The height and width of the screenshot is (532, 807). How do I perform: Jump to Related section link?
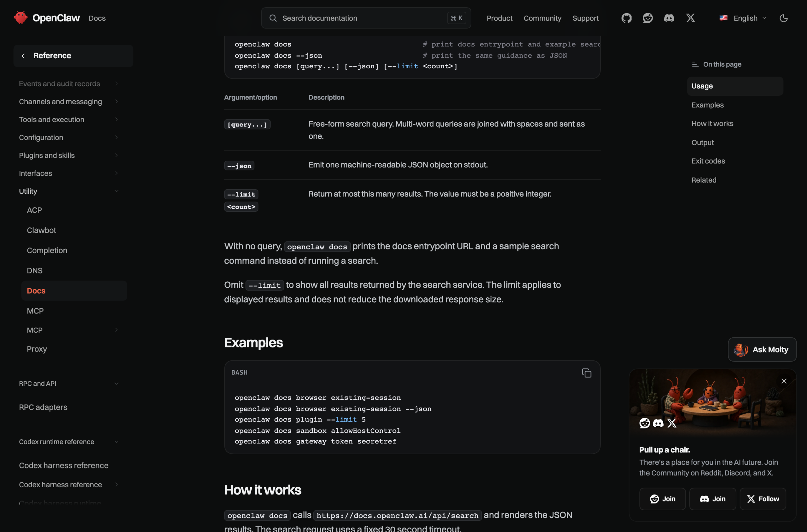coord(704,180)
